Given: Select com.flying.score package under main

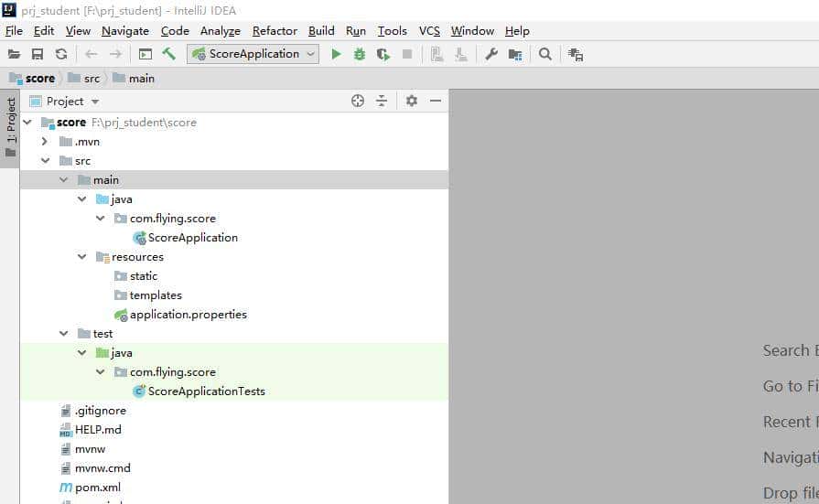Looking at the screenshot, I should pyautogui.click(x=165, y=219).
